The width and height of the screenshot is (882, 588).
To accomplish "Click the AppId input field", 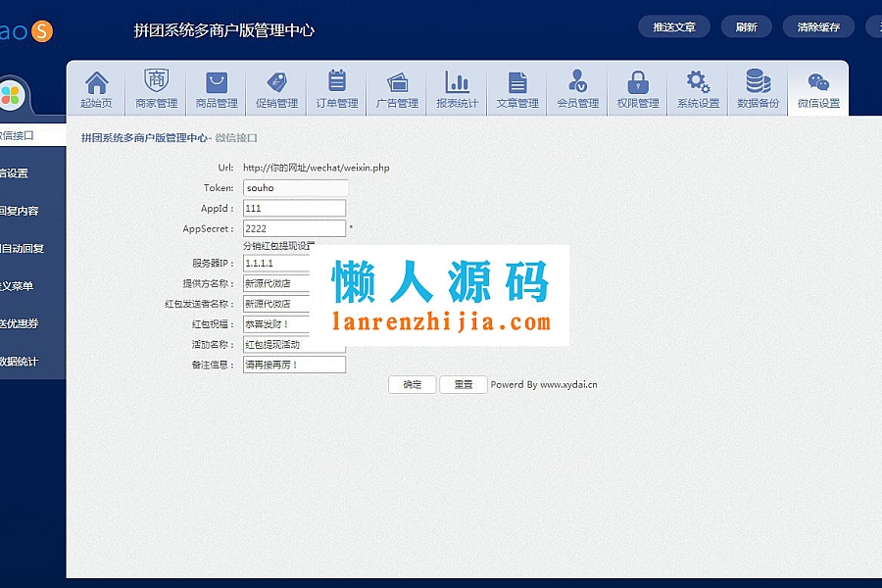I will 294,208.
